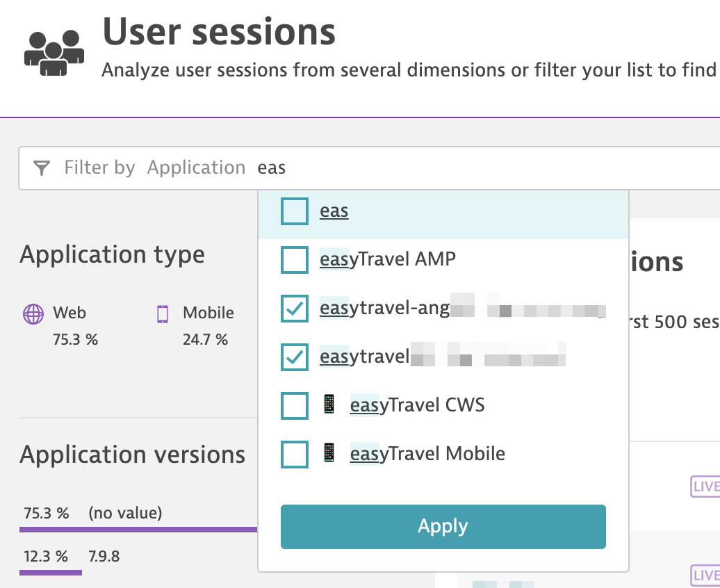This screenshot has width=720, height=588.
Task: Uncheck the second checked easytravel checkbox
Action: pos(295,357)
